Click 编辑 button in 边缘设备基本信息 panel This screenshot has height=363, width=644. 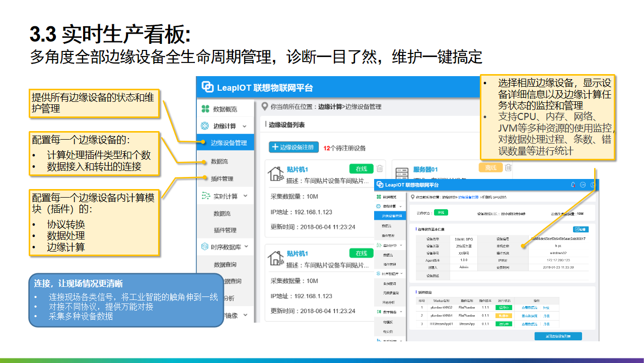click(x=581, y=229)
